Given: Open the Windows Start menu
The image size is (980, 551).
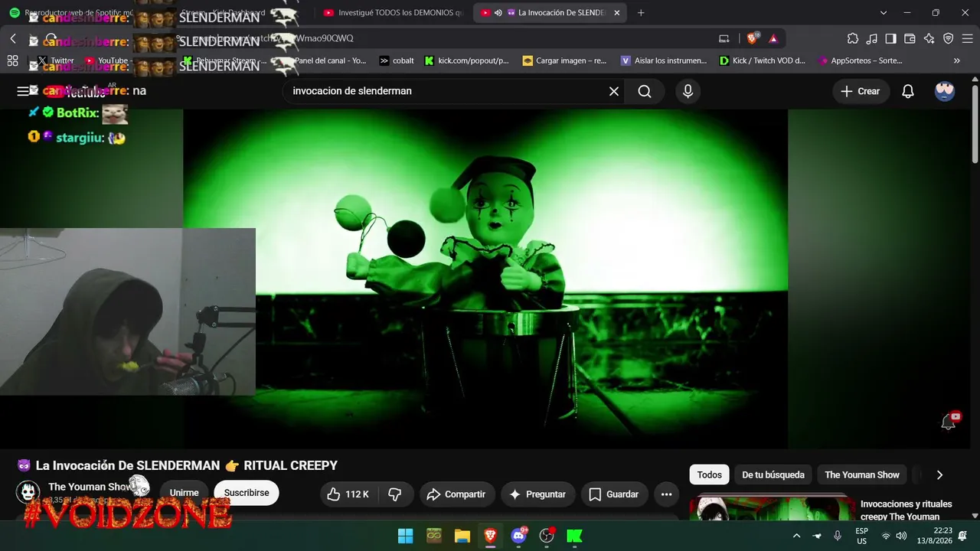Looking at the screenshot, I should coord(406,536).
